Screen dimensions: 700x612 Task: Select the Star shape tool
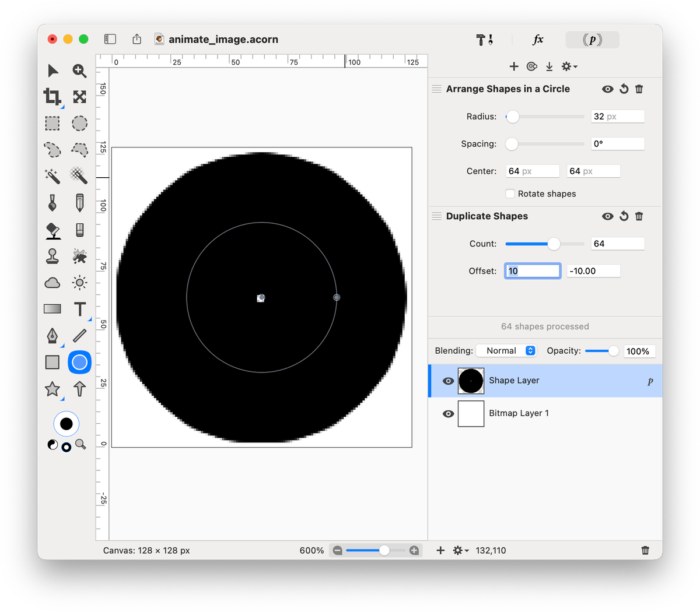52,389
